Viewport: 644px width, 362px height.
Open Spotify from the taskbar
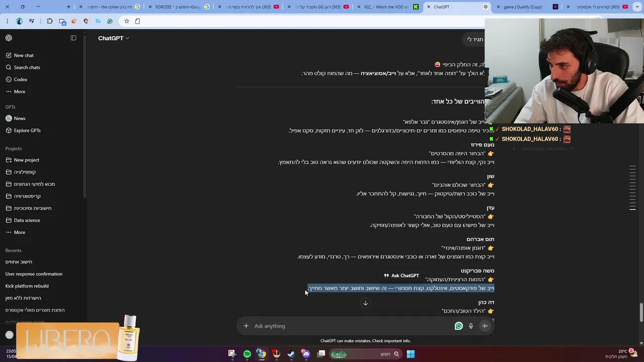[x=247, y=354]
